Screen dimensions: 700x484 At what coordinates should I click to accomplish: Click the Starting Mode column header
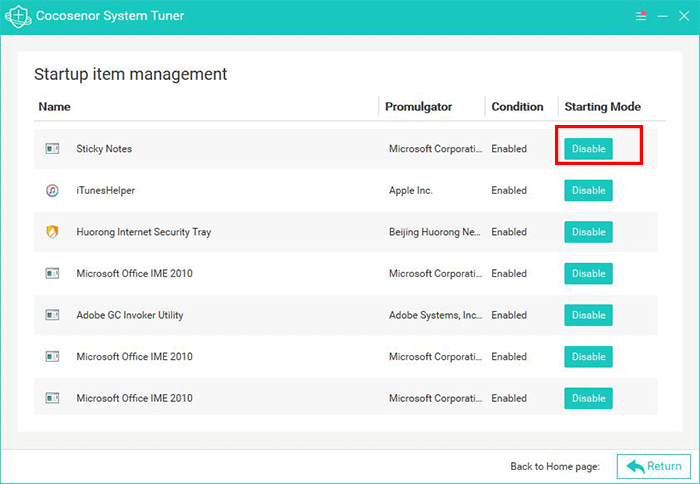click(x=603, y=107)
